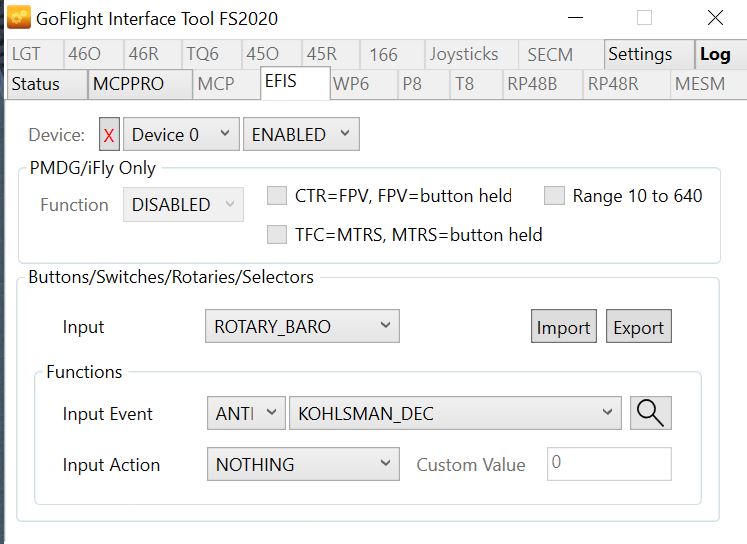Toggle the Range 10 to 640 checkbox
Viewport: 747px width, 544px height.
click(x=554, y=196)
